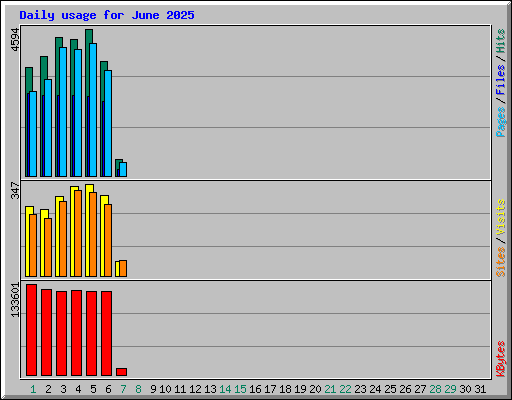Click the orange Sites bar for day 6

click(x=108, y=240)
